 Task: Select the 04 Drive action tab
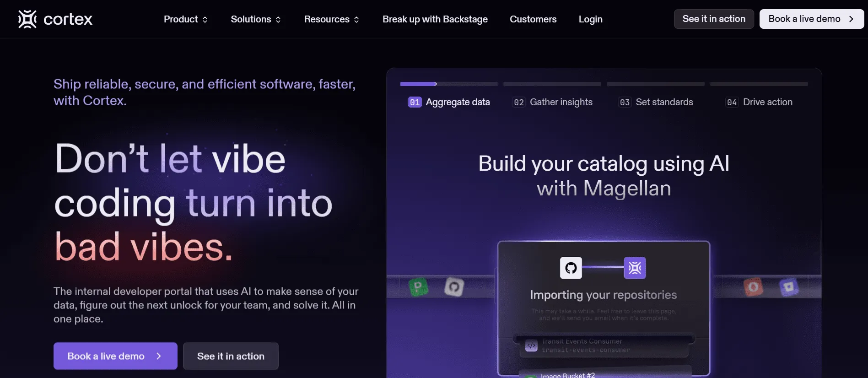759,102
